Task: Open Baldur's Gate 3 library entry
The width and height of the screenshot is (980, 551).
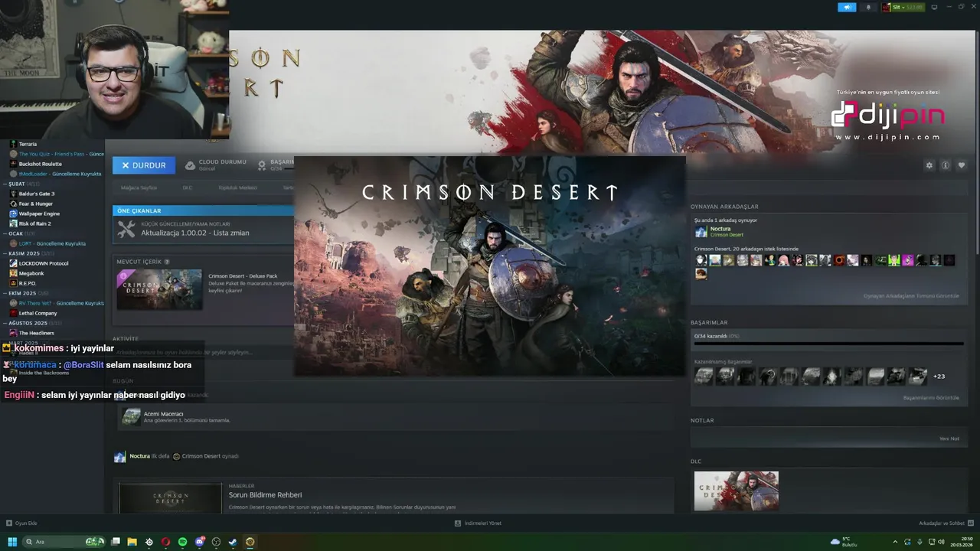Action: (37, 194)
